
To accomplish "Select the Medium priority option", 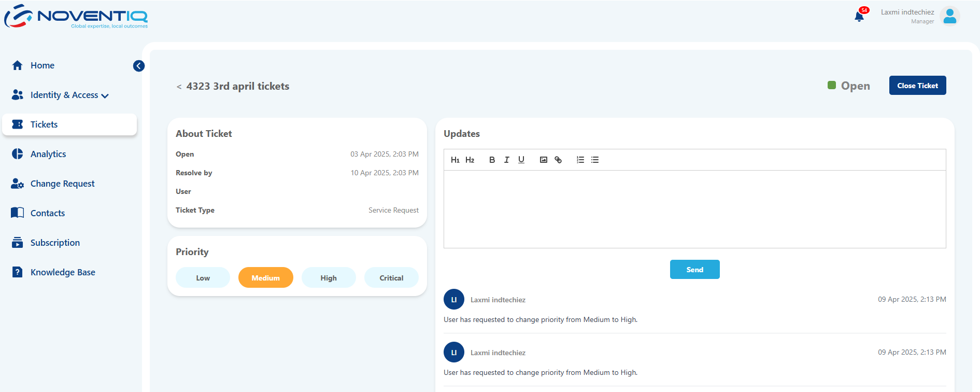I will click(265, 278).
